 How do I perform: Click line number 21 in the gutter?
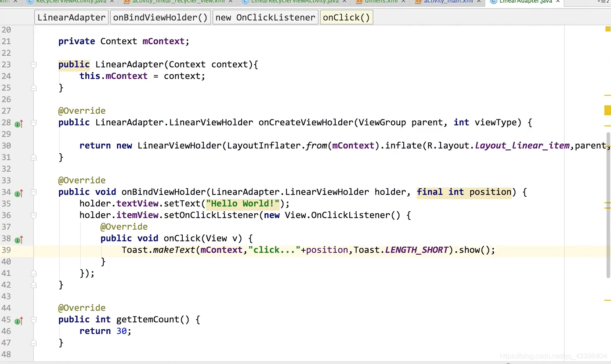click(x=6, y=41)
